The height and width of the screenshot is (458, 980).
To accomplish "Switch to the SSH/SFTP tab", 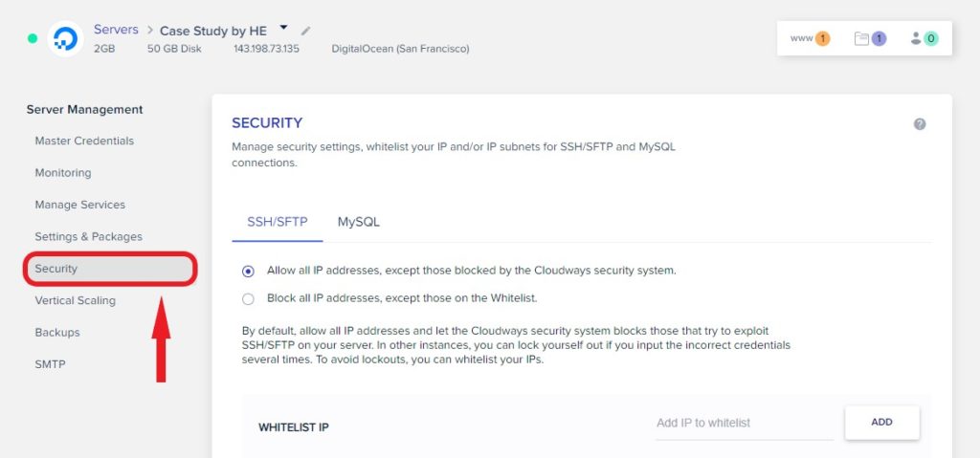I will 278,222.
